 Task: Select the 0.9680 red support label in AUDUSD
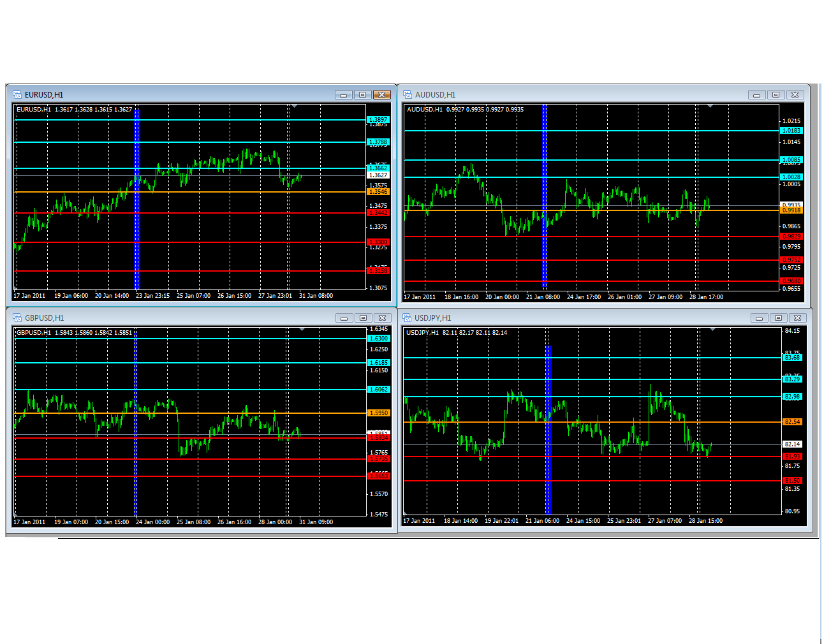tap(791, 281)
